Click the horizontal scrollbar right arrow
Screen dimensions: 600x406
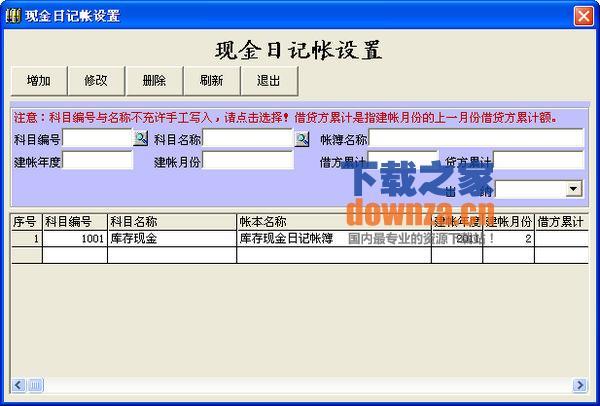(580, 385)
